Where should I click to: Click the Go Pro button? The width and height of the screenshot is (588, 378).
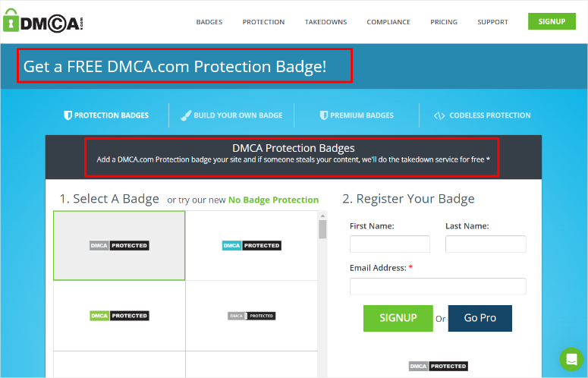[480, 318]
